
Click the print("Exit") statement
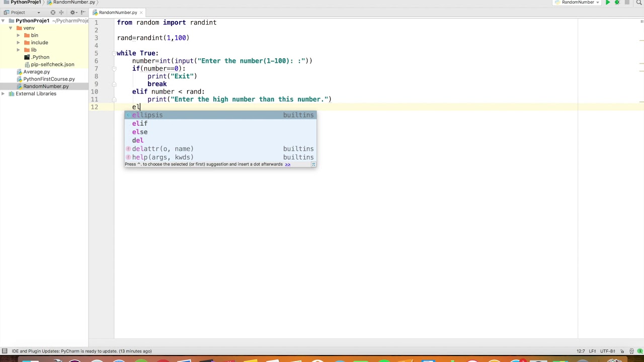pos(172,76)
